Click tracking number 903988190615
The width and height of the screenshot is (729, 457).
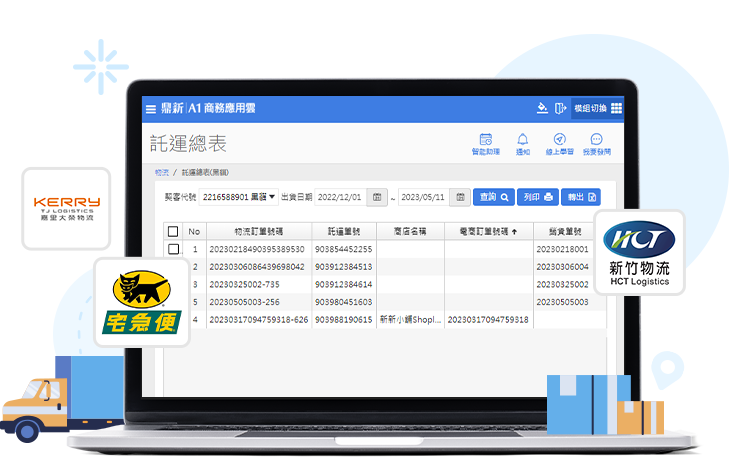[344, 320]
